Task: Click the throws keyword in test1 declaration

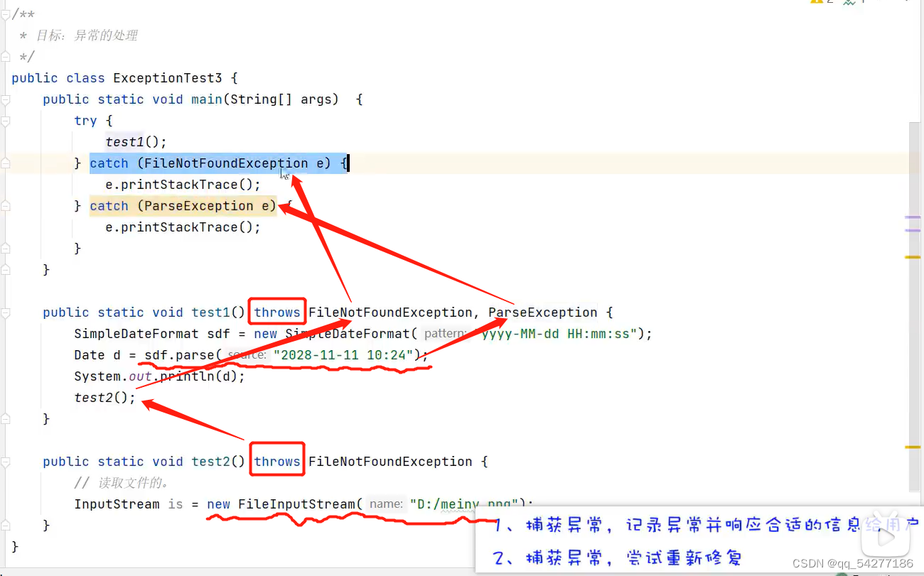Action: 277,313
